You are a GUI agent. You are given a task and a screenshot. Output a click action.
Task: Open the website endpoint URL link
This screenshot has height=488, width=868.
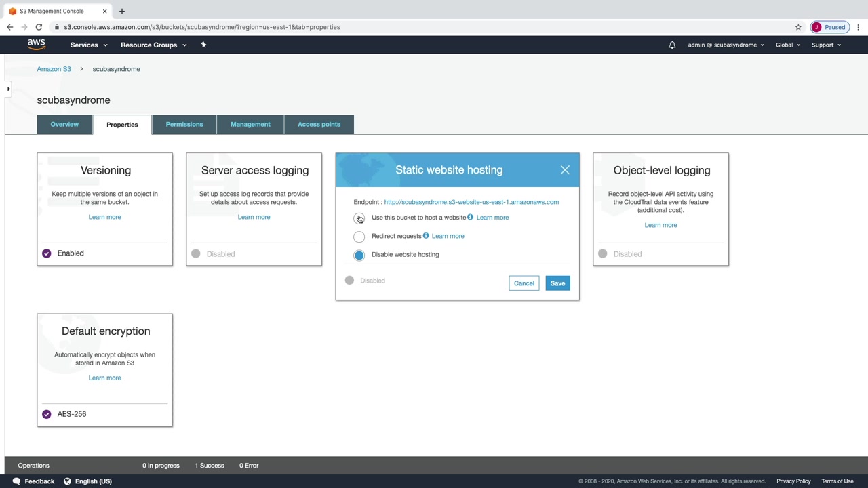tap(471, 202)
